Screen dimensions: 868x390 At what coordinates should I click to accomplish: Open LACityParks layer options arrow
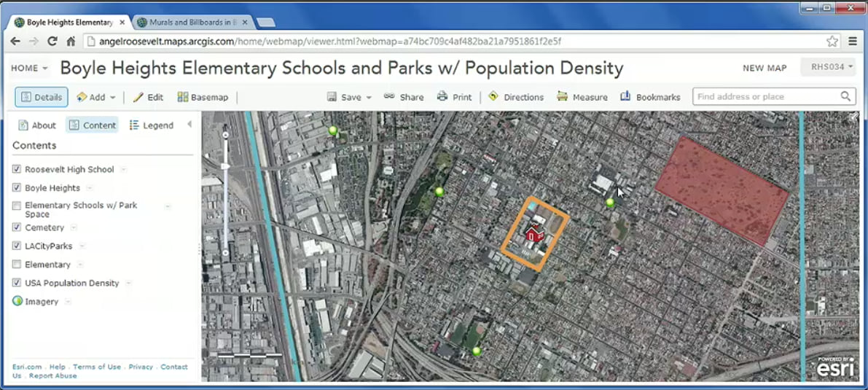(x=82, y=246)
